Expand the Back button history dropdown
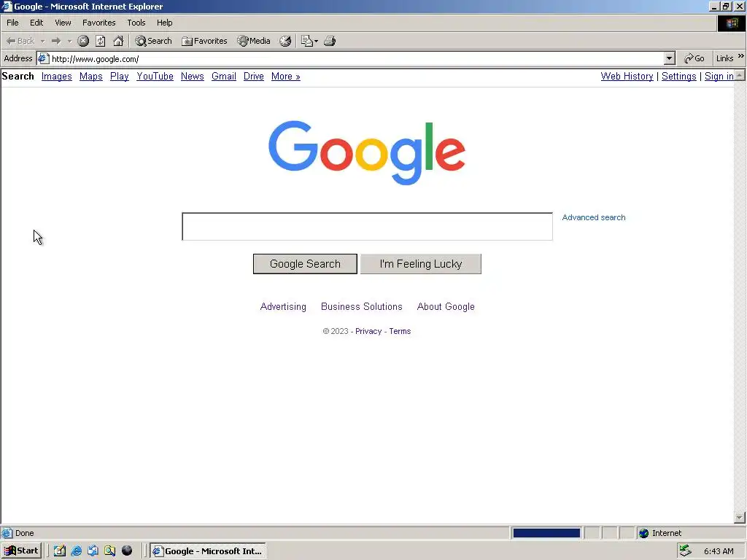This screenshot has width=747, height=560. (x=42, y=42)
